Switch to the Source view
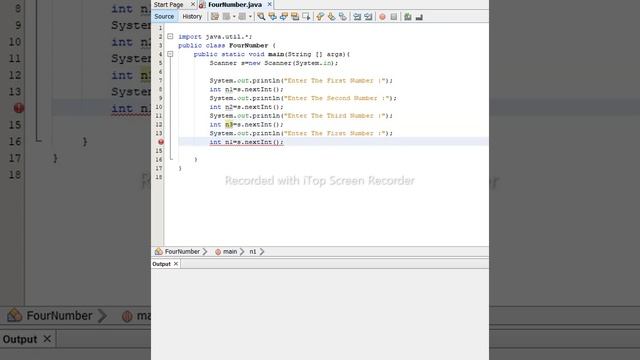The image size is (640, 360). coord(164,16)
